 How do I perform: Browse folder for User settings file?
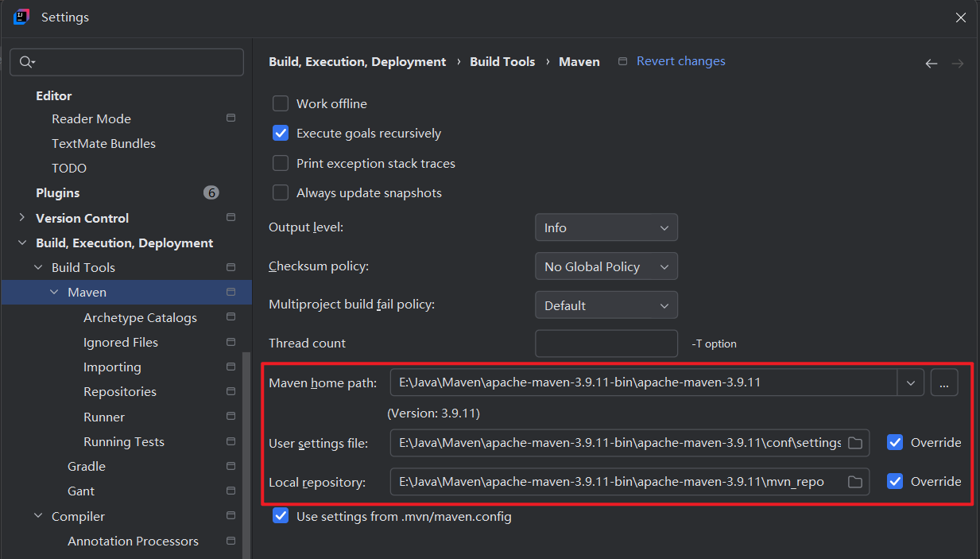(855, 443)
